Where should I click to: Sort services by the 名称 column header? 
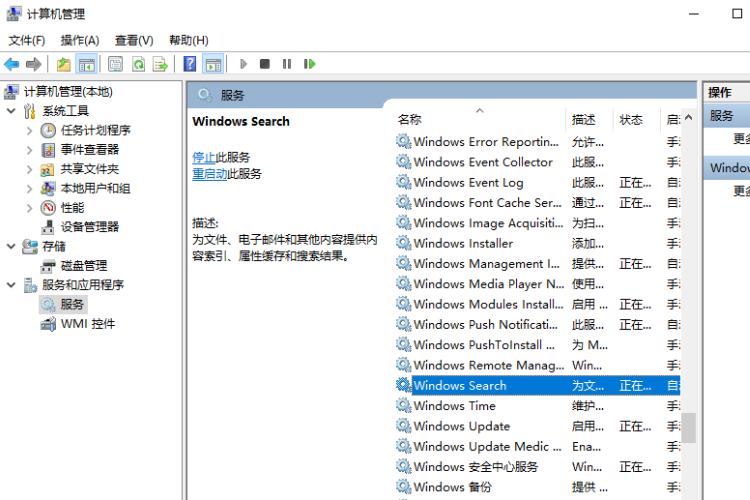click(x=410, y=119)
